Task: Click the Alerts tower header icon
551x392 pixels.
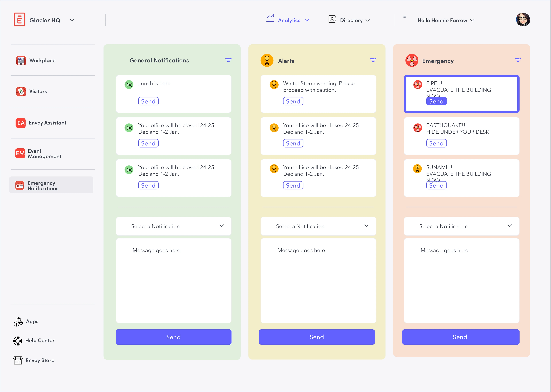Action: 267,60
